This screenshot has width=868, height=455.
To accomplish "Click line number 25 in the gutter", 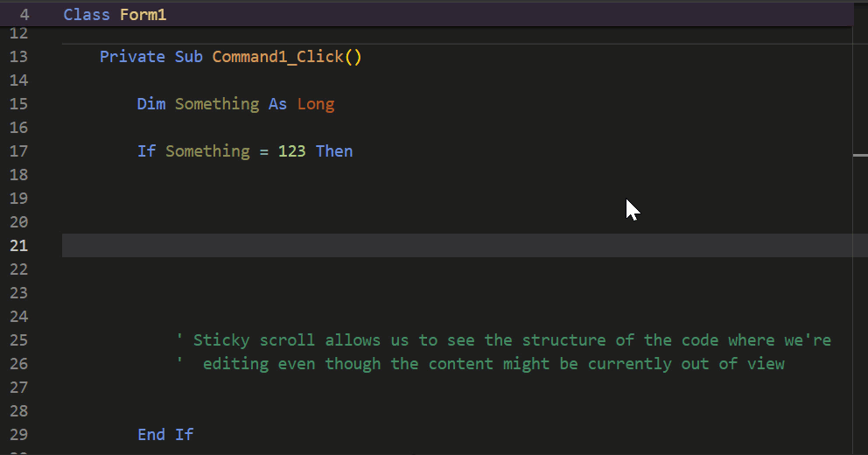I will click(18, 339).
